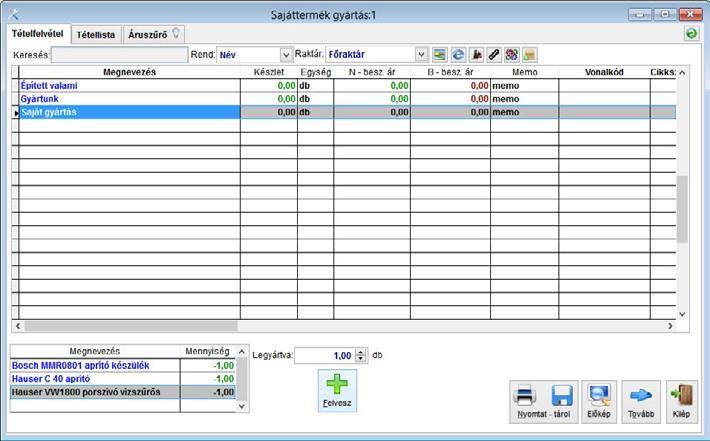Click the -1,00 quantity of Bosch row

point(208,365)
